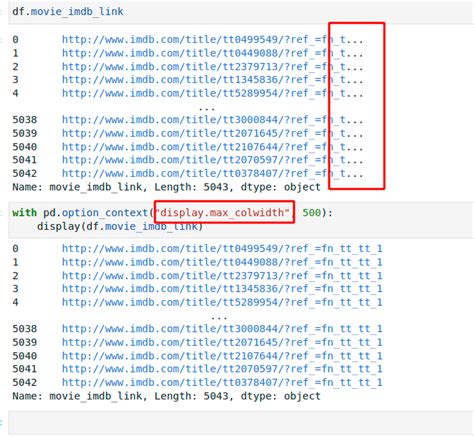Image resolution: width=474 pixels, height=436 pixels.
Task: Open the full tt1345836 link ending in fn_tt_tt_1
Action: [222, 289]
